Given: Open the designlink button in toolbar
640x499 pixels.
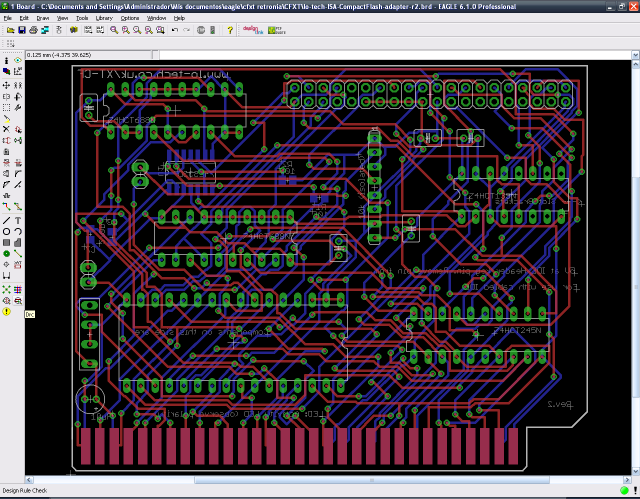Looking at the screenshot, I should tap(253, 30).
